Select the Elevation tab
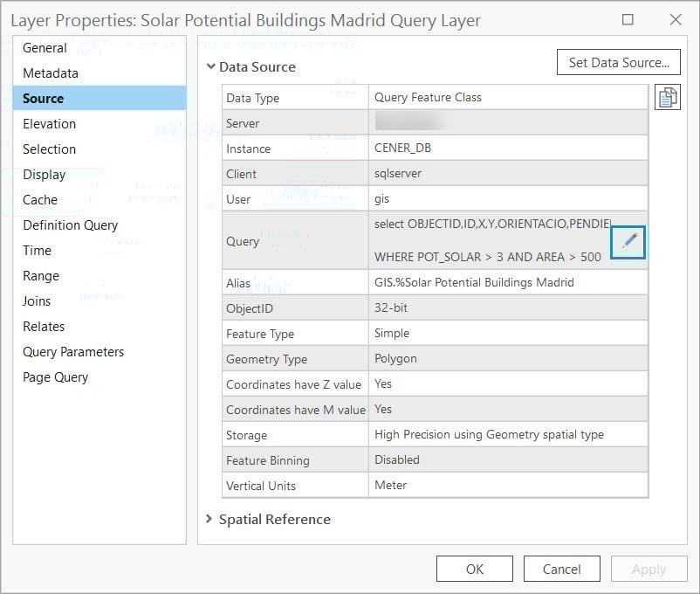The width and height of the screenshot is (700, 594). 49,123
